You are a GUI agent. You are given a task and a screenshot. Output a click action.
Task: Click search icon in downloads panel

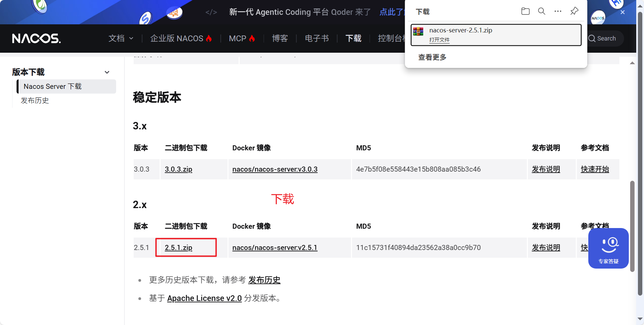pyautogui.click(x=542, y=11)
